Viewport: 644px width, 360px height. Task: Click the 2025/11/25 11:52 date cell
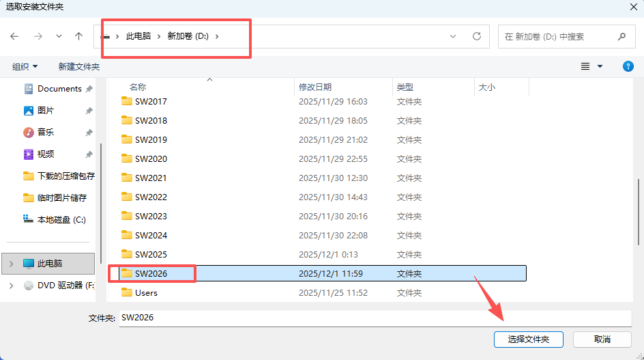(x=333, y=292)
